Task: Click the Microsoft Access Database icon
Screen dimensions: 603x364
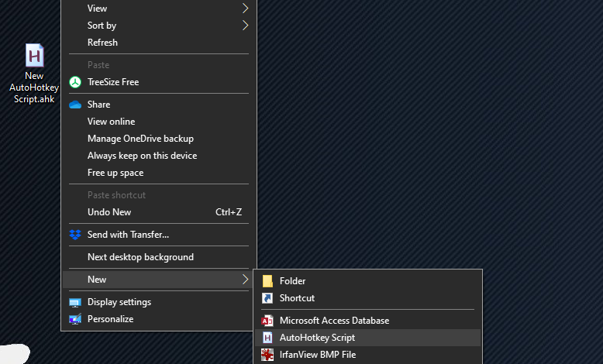Action: (x=267, y=321)
